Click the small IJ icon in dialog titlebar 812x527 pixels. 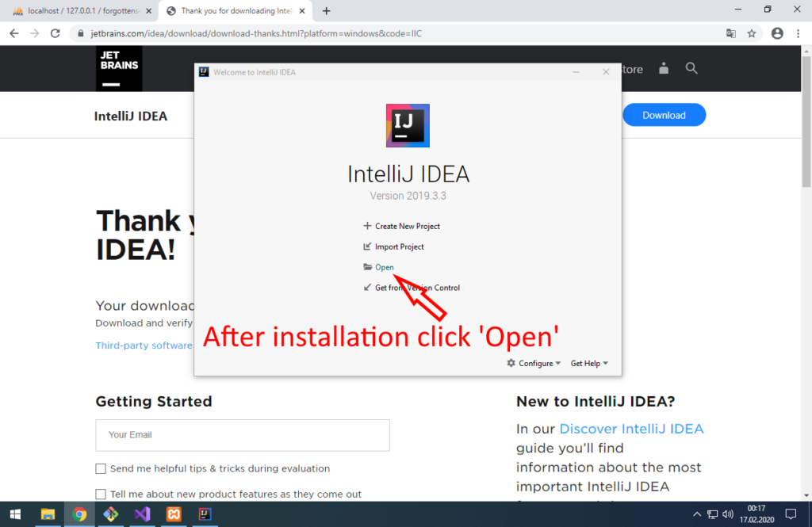tap(204, 72)
